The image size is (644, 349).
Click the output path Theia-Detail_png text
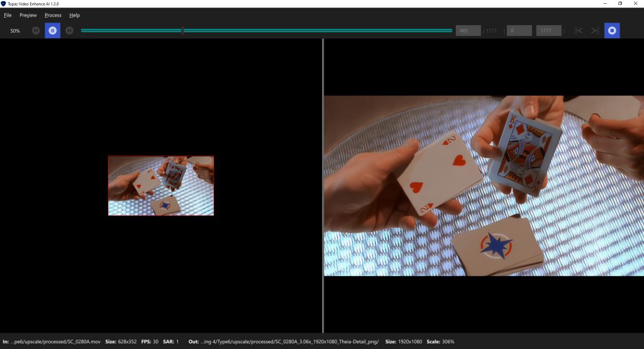[x=289, y=341]
